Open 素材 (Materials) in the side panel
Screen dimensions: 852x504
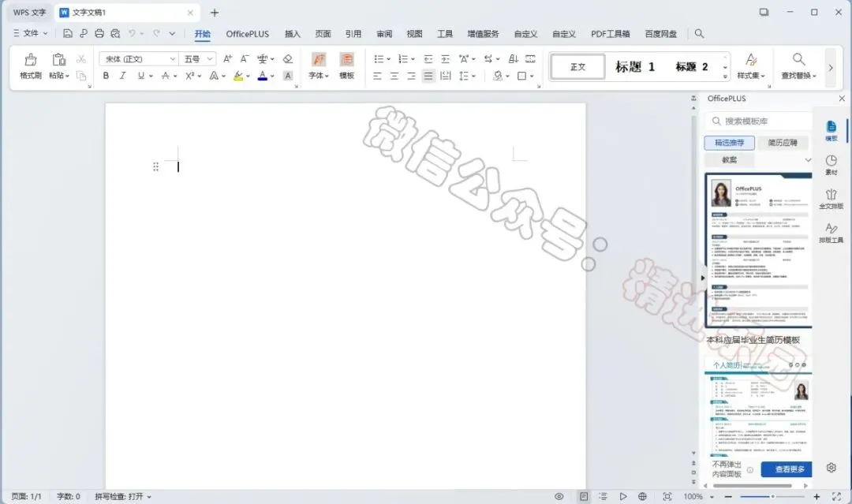click(x=831, y=165)
